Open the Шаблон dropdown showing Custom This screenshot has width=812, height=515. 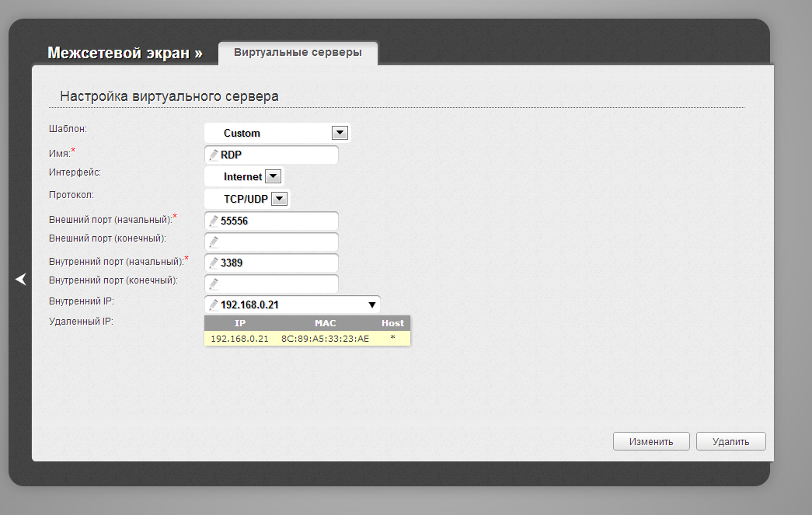click(x=339, y=133)
